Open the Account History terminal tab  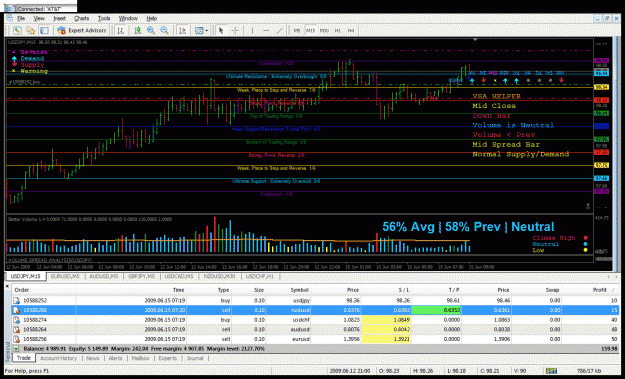coord(59,358)
